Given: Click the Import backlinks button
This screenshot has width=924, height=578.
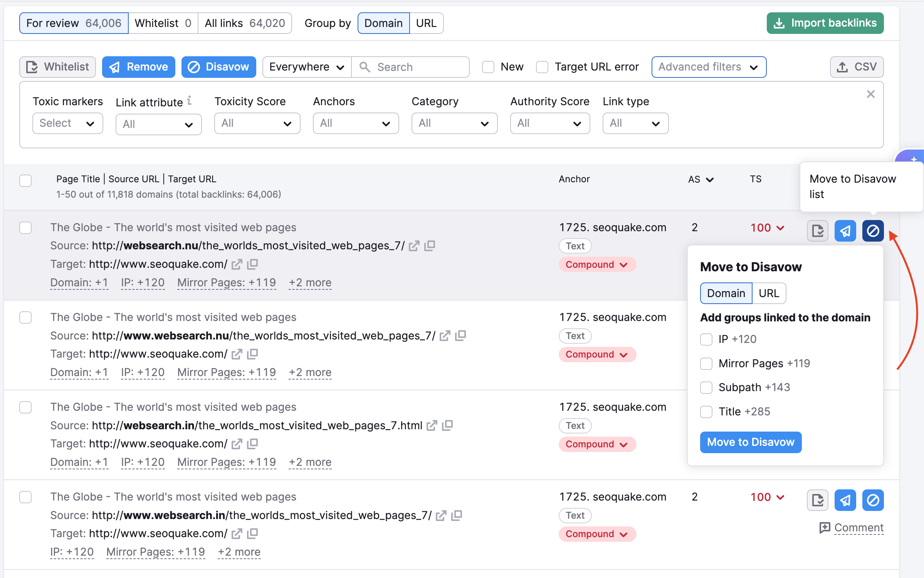Looking at the screenshot, I should point(825,23).
